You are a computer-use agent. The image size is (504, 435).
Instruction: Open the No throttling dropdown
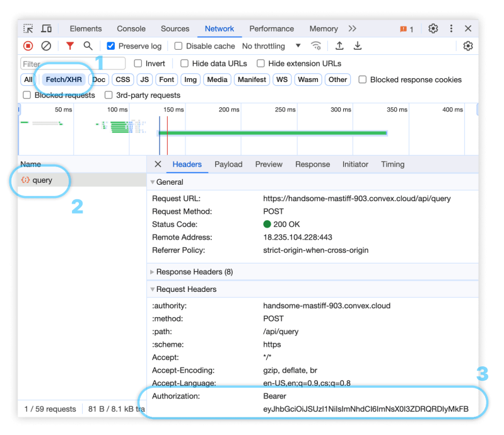click(271, 46)
